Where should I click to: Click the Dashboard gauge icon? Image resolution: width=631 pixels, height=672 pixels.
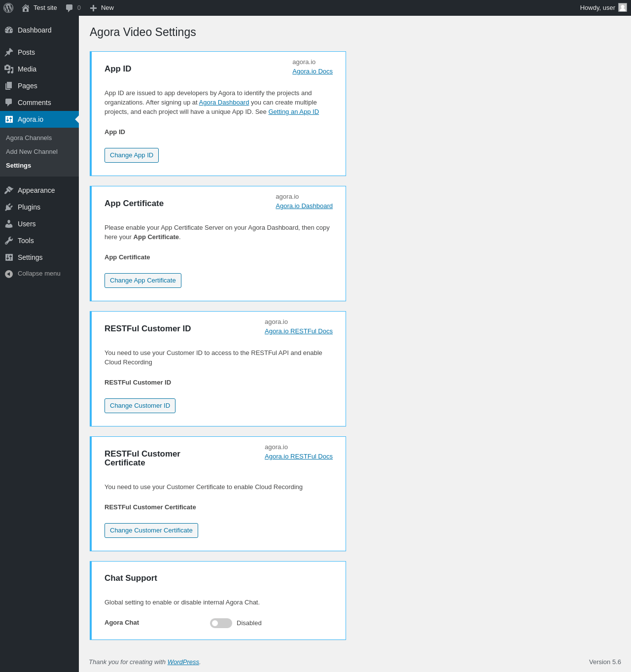9,30
